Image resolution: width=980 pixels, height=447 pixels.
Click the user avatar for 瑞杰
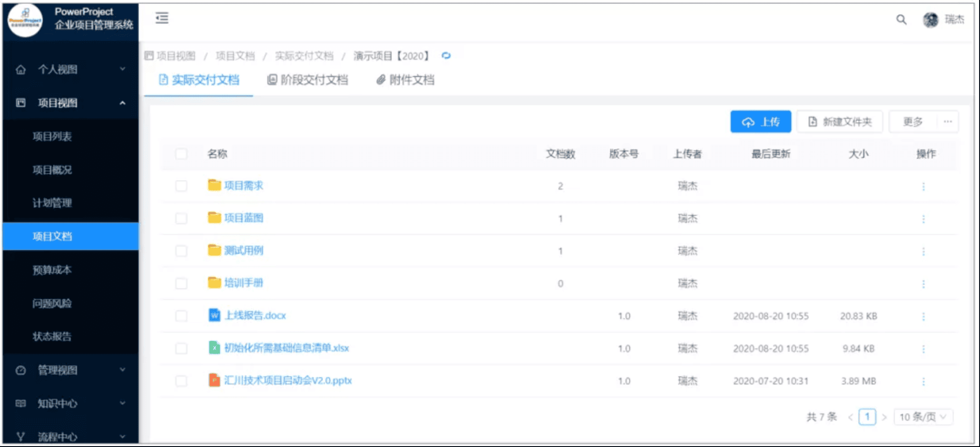tap(931, 19)
